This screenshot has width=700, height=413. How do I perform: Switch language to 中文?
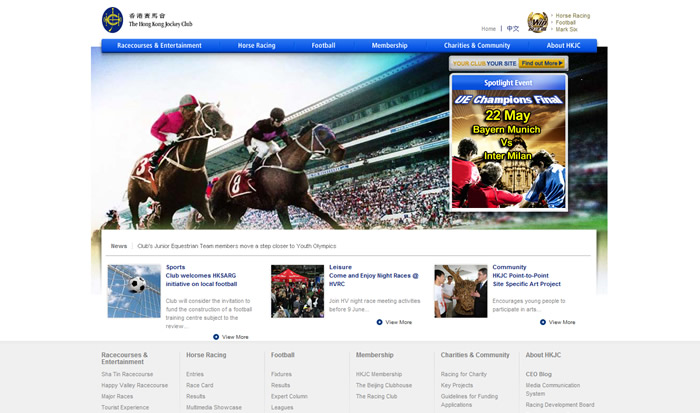[x=513, y=29]
